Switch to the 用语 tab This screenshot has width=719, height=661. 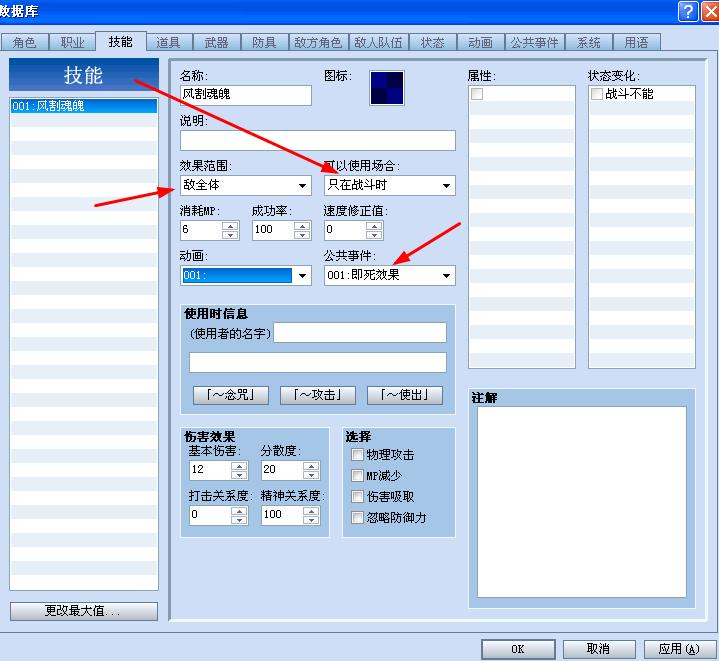(x=636, y=43)
